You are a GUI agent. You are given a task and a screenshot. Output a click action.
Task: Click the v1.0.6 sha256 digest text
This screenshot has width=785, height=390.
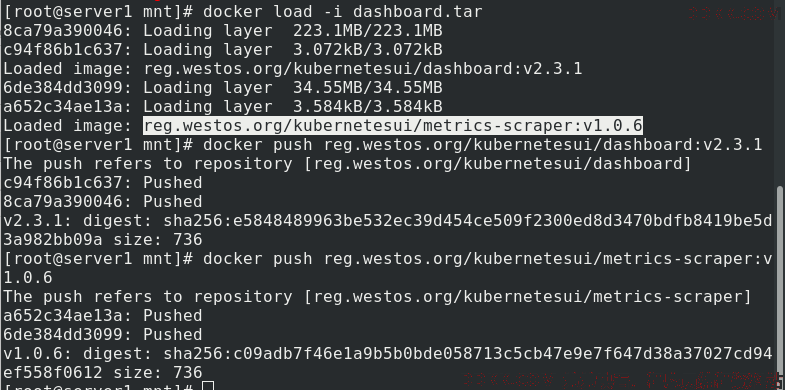point(468,354)
